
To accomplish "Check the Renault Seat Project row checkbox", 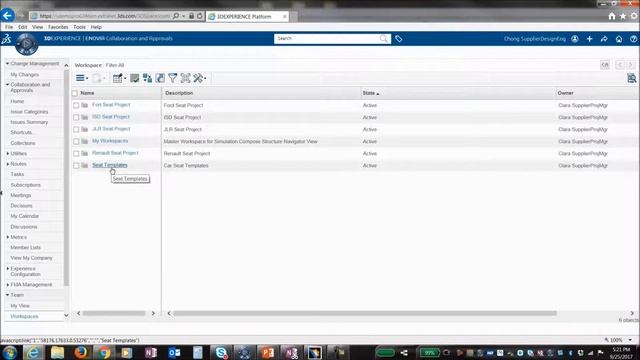I will [x=76, y=153].
